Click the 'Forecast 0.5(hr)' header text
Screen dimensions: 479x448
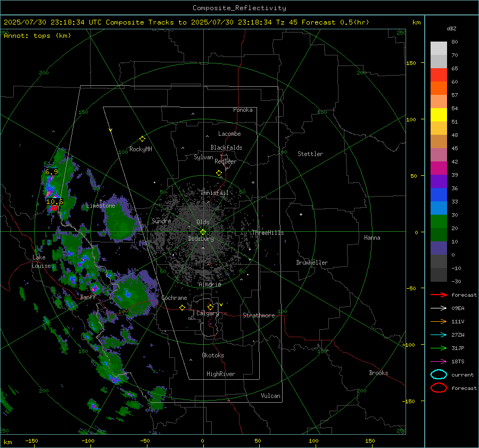(335, 22)
